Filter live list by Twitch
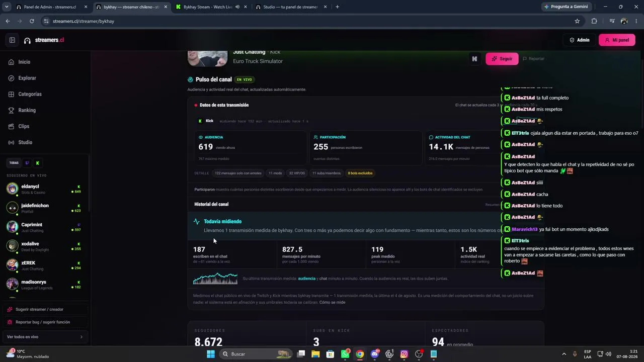Image resolution: width=644 pixels, height=362 pixels. tap(27, 163)
